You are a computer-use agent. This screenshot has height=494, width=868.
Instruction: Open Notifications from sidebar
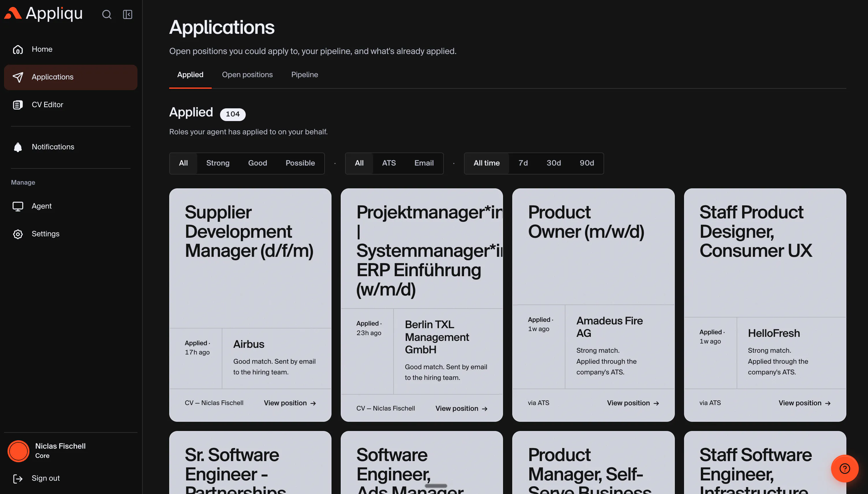coord(70,147)
